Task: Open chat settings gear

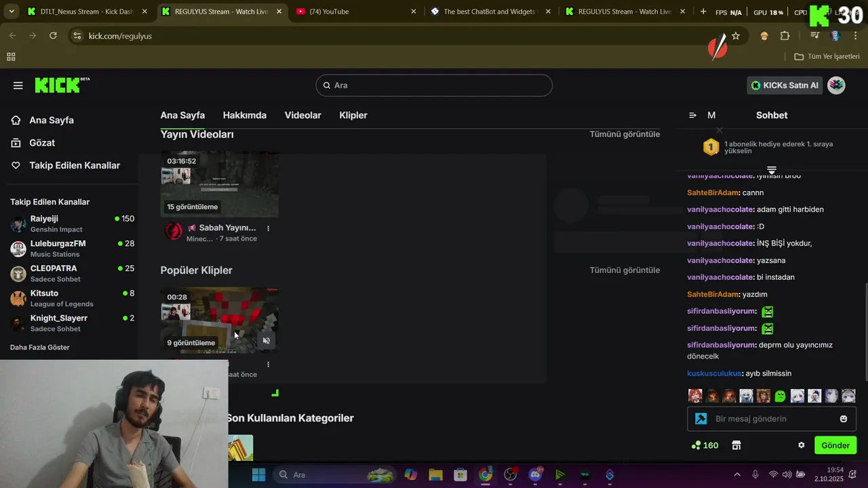Action: tap(801, 445)
